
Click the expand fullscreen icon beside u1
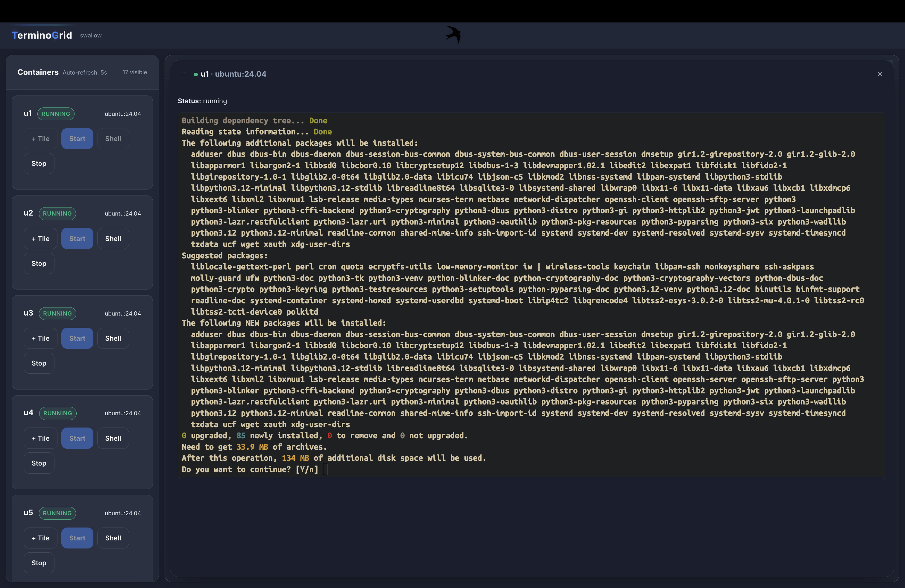tap(184, 74)
